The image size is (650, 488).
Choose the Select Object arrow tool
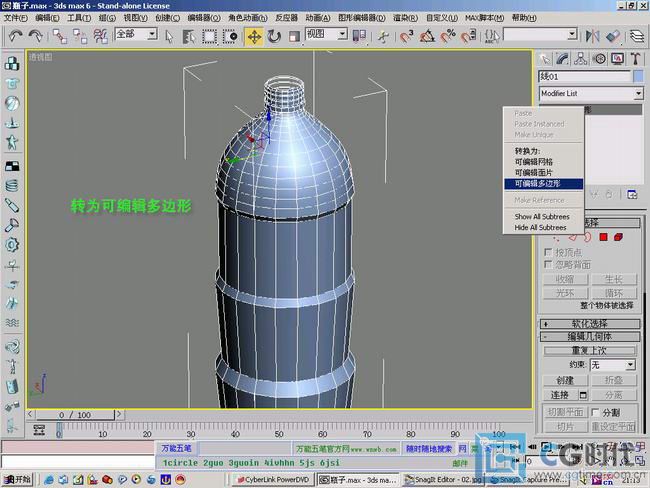click(x=169, y=36)
